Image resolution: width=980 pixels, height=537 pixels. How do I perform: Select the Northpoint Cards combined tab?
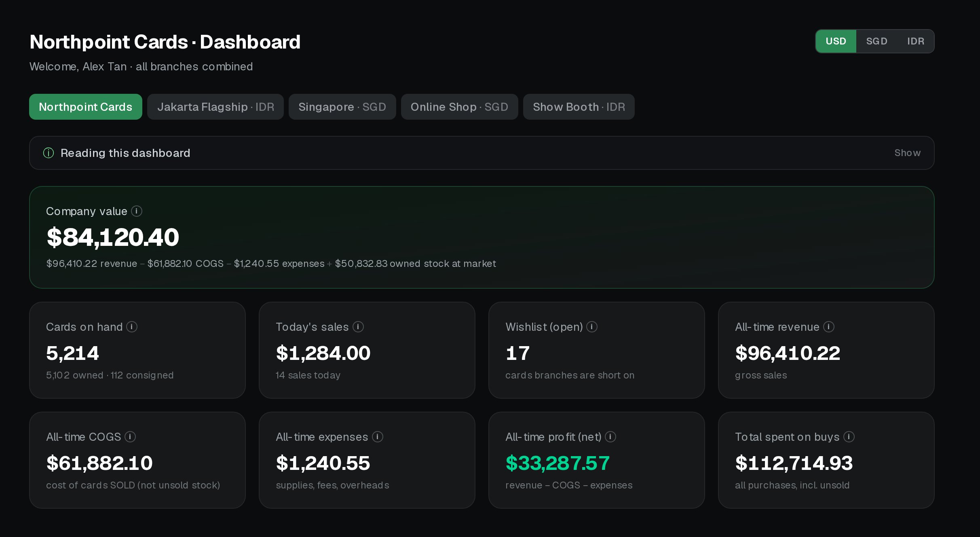[x=86, y=107]
